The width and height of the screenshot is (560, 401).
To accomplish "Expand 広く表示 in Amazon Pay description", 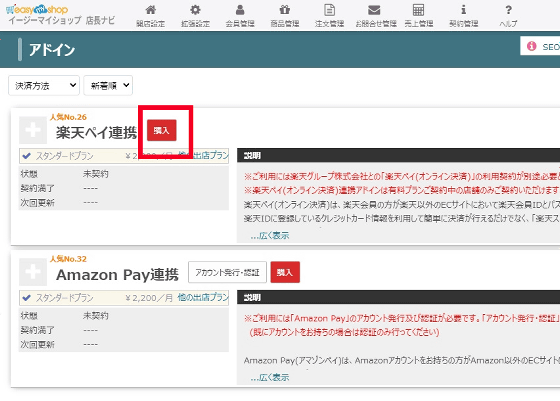I will (x=270, y=377).
